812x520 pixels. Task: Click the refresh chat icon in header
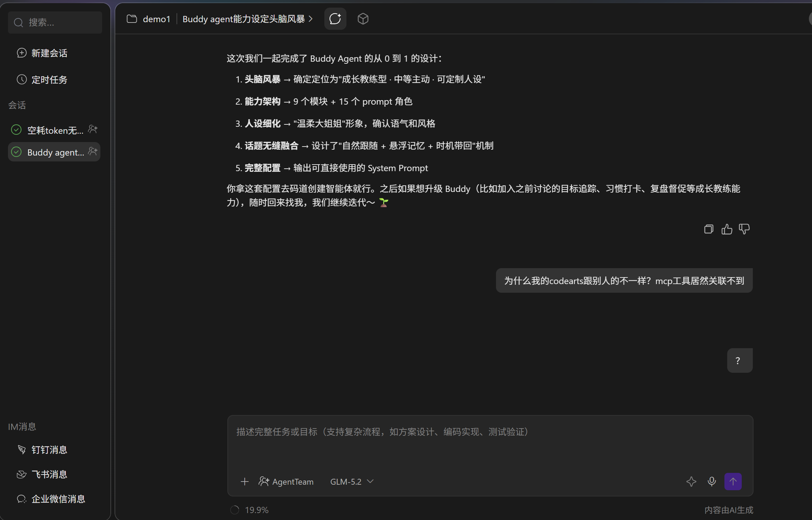pyautogui.click(x=335, y=19)
